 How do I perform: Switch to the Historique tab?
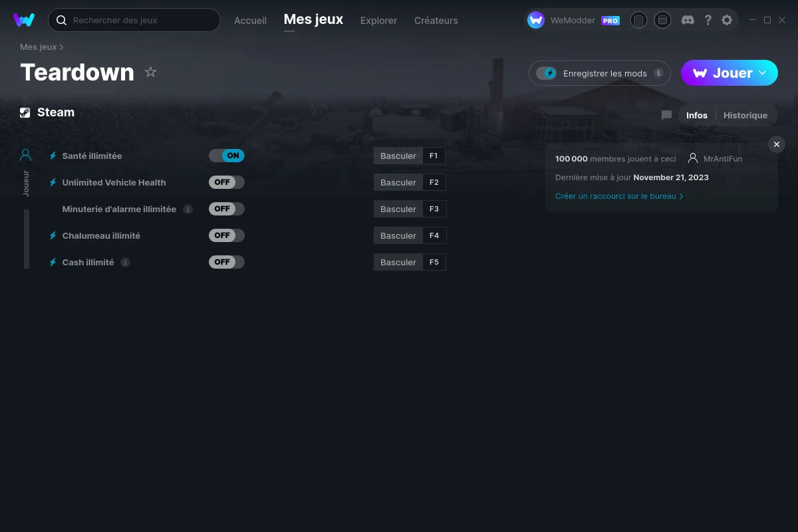745,115
